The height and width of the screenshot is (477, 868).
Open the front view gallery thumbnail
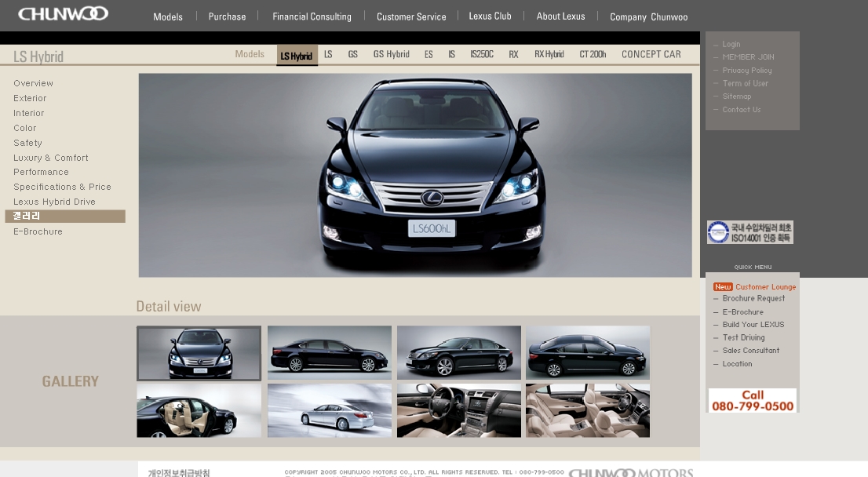point(199,353)
